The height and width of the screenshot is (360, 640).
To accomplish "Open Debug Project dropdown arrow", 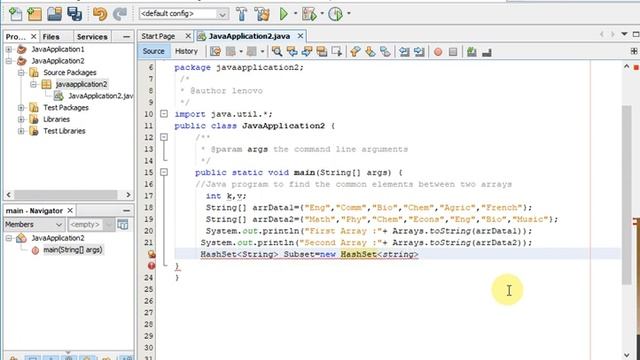I will [x=322, y=14].
